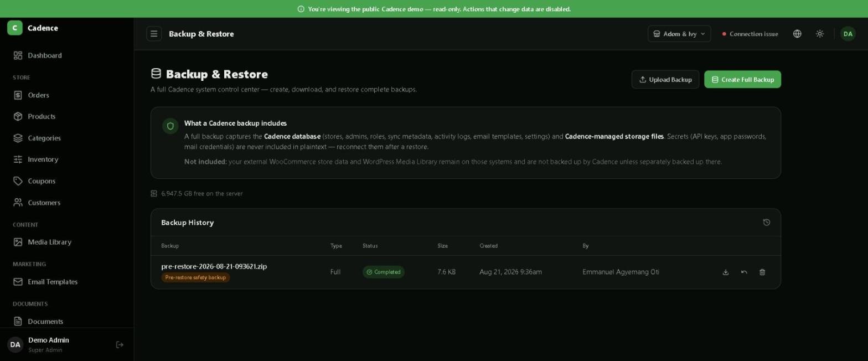868x361 pixels.
Task: Restore from the pre-restore backup
Action: click(744, 272)
